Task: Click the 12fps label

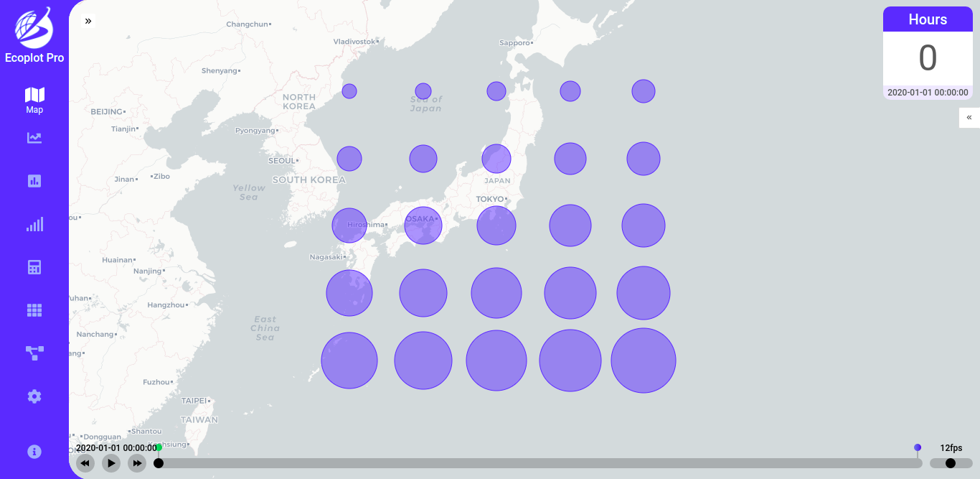Action: (951, 447)
